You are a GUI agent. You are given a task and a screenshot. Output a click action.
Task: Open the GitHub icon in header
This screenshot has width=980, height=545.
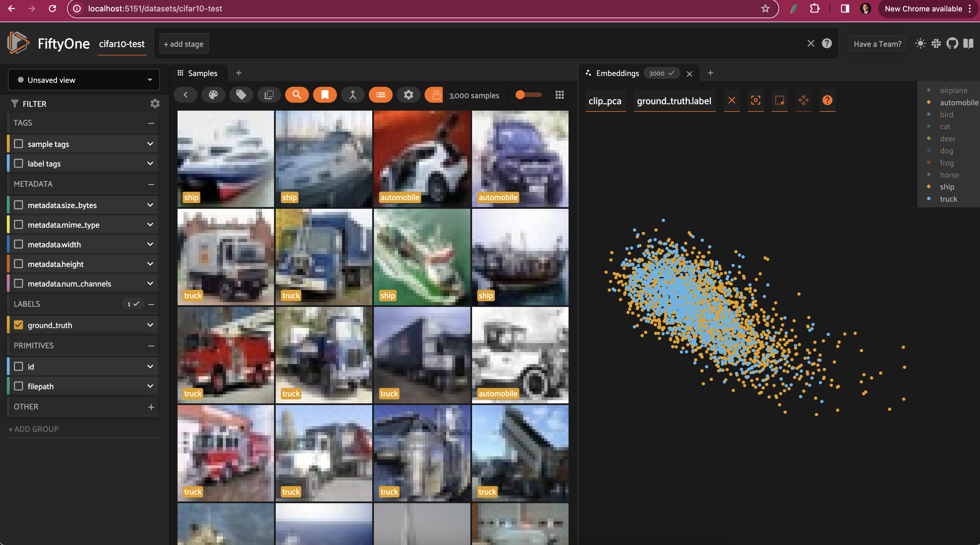coord(952,44)
